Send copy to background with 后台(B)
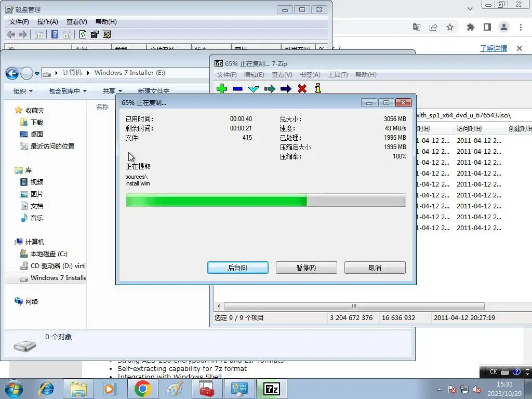 coord(238,268)
